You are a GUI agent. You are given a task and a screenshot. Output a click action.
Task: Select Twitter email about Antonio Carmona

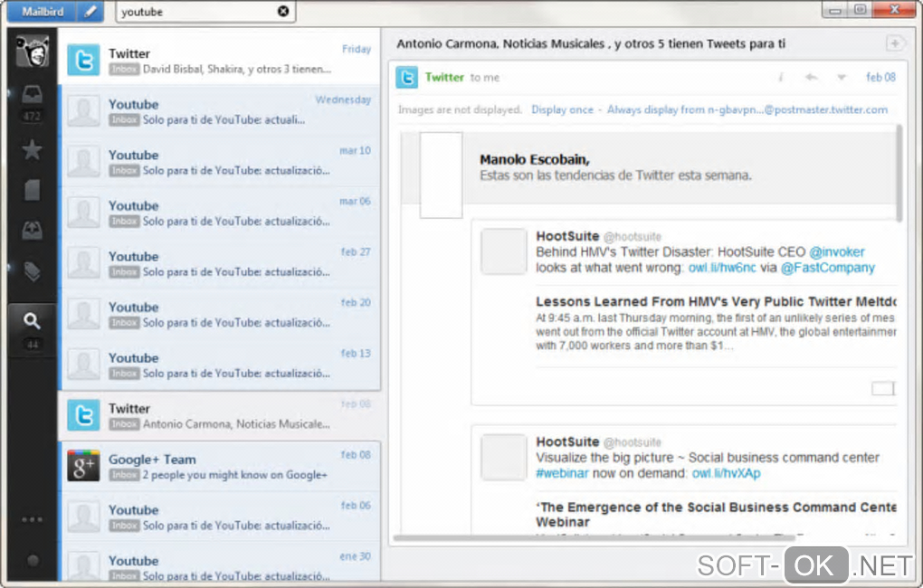tap(220, 415)
